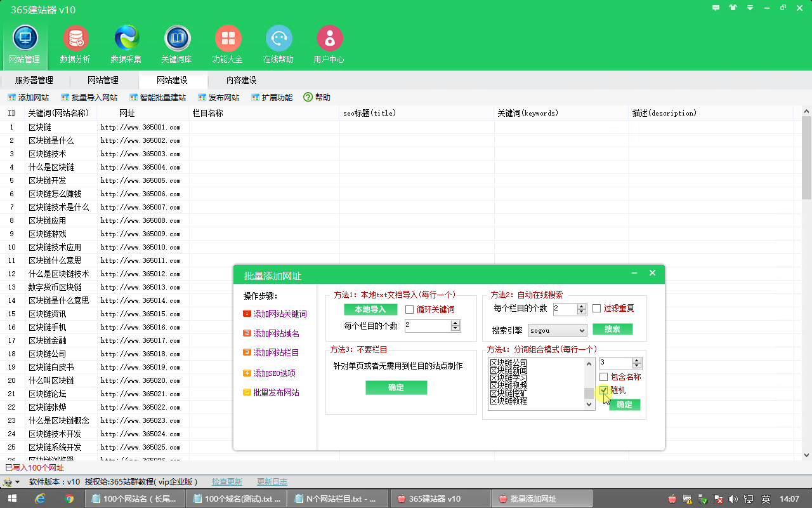Click the 智能批量建站 toolbar item
Screen dimensions: 812x508
(x=158, y=98)
